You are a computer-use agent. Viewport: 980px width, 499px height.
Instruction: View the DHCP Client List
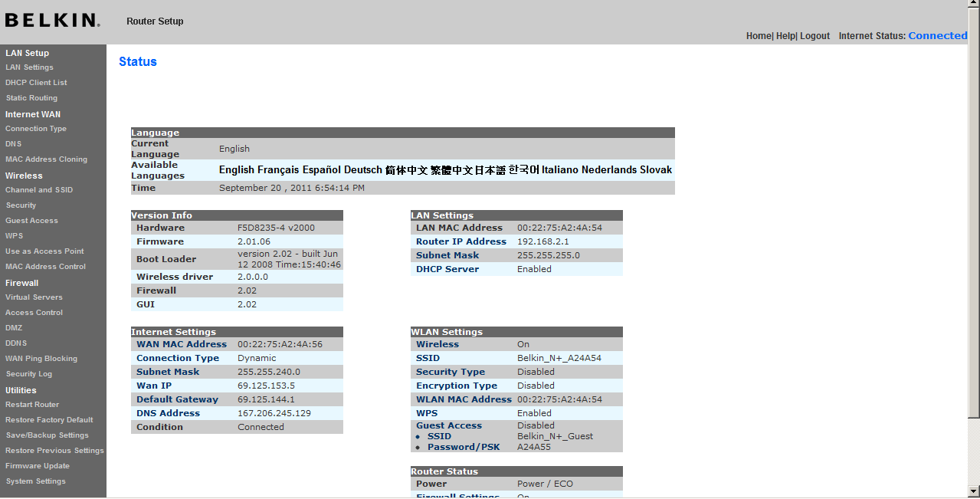[36, 82]
